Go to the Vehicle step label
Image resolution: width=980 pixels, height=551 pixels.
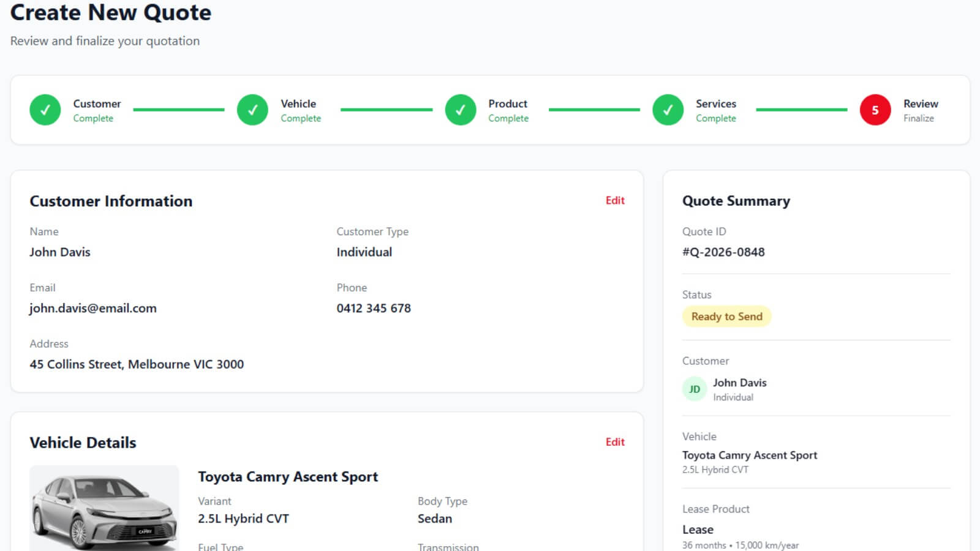point(298,104)
